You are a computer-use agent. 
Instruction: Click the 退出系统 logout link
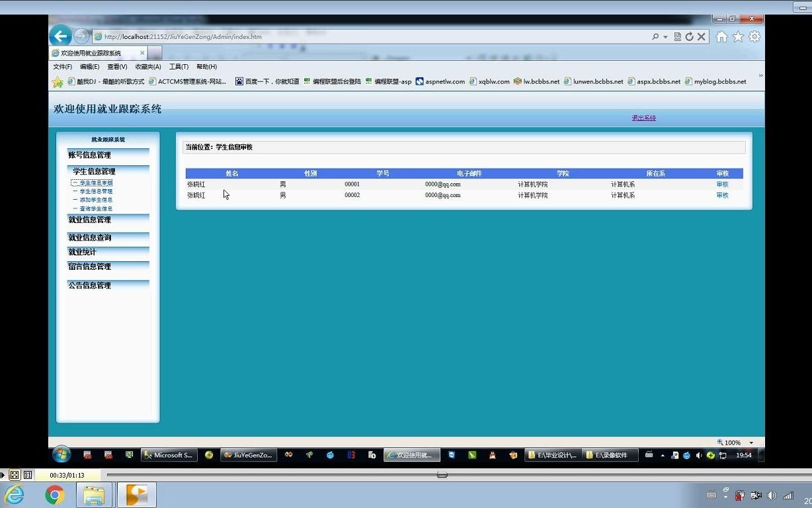coord(642,116)
